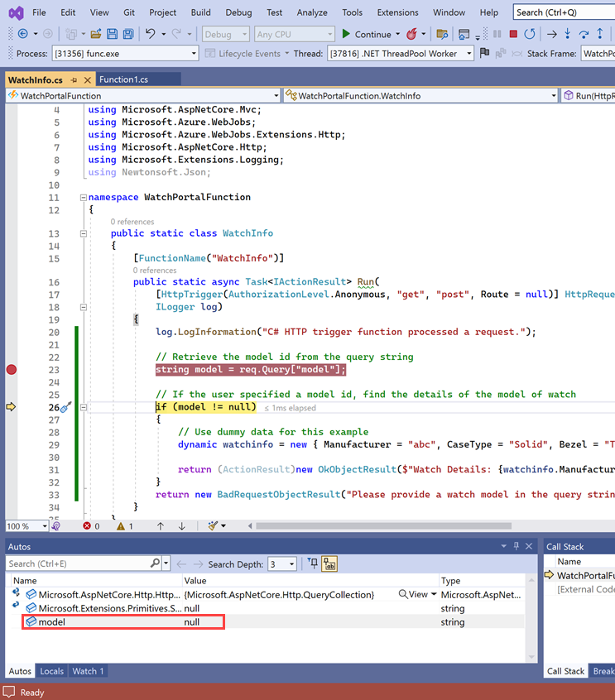Collapse the WatchInfo class region on line 13

83,233
